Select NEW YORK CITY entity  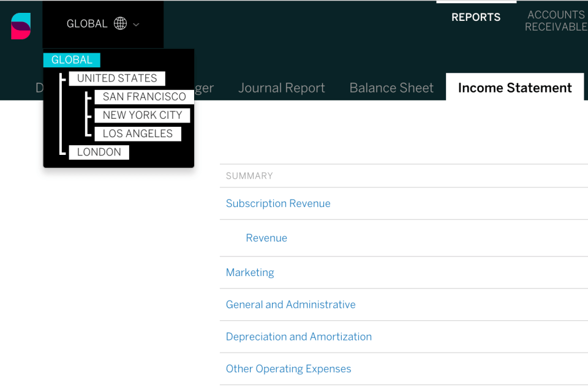(143, 115)
